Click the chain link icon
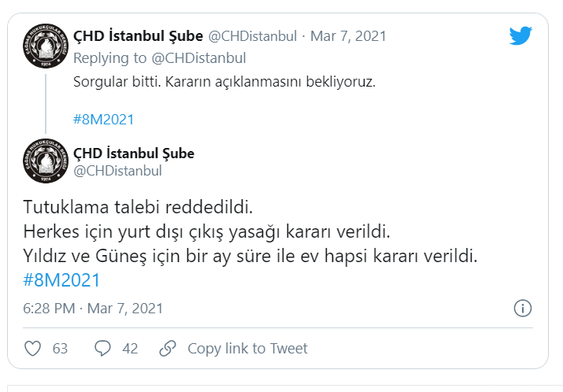 point(168,349)
